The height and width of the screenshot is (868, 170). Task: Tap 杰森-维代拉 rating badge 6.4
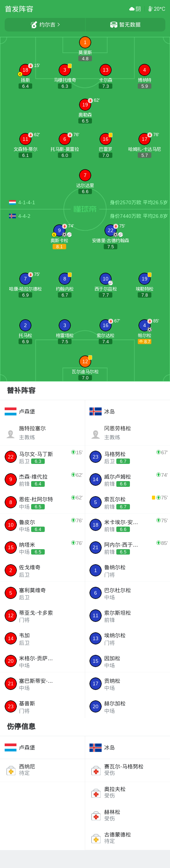38,484
